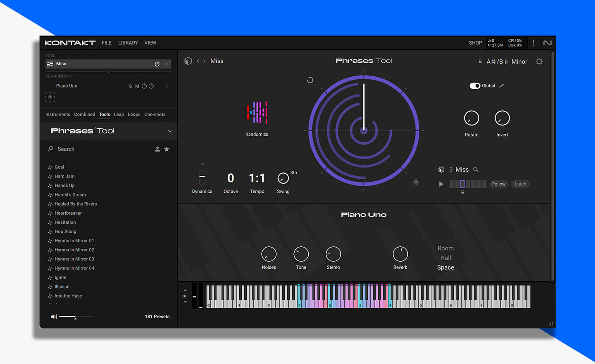
Task: Open the FILE menu
Action: coord(107,43)
